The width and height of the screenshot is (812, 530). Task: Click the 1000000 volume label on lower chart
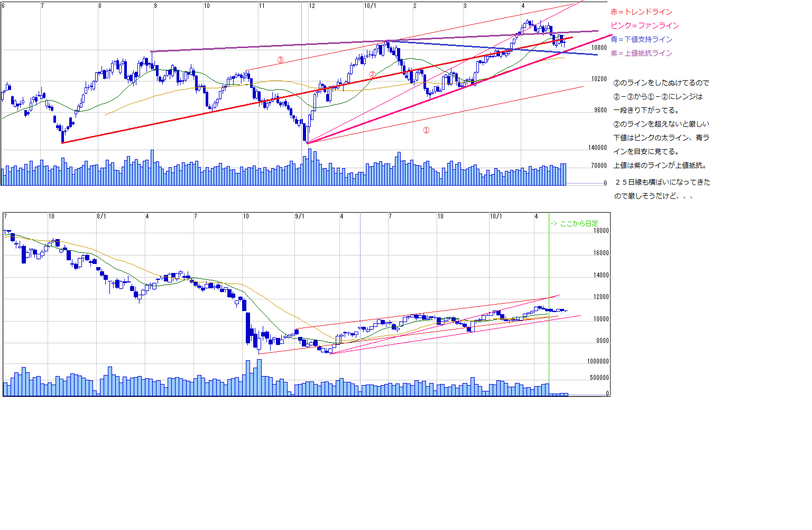pos(598,361)
